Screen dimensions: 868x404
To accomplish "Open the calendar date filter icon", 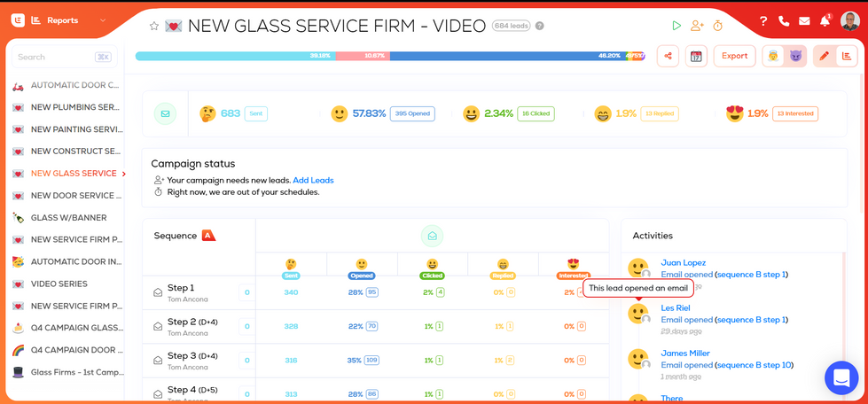I will click(696, 56).
